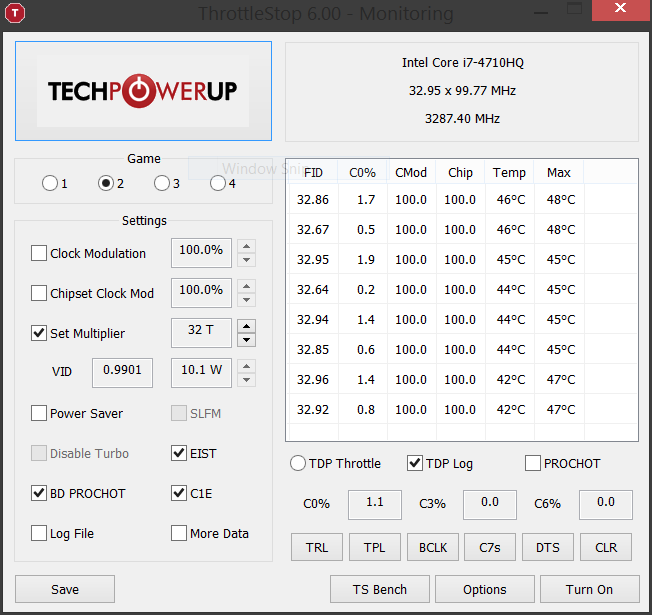Click the DTS button
This screenshot has width=652, height=615.
tap(548, 547)
